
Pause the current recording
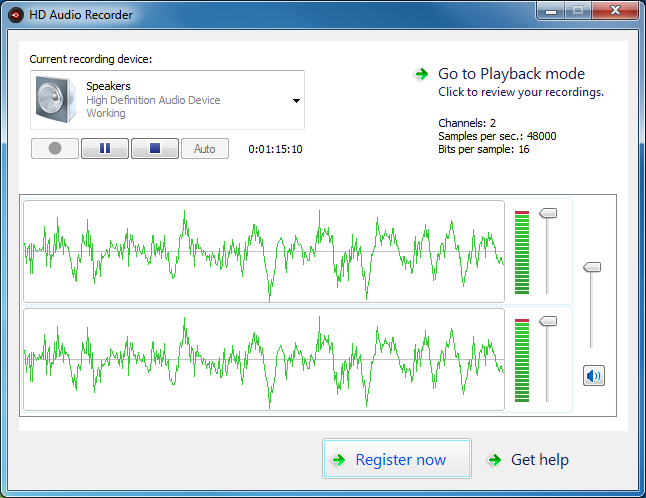coord(105,148)
